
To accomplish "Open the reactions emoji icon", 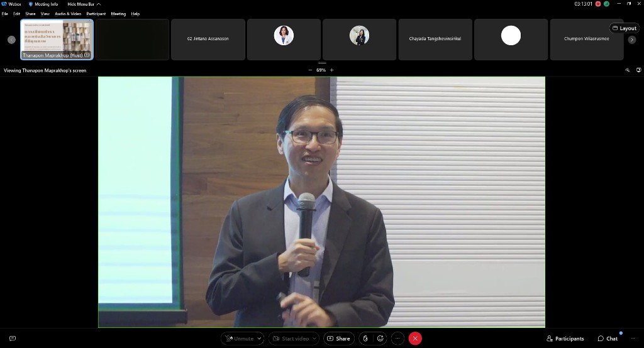I will 380,339.
